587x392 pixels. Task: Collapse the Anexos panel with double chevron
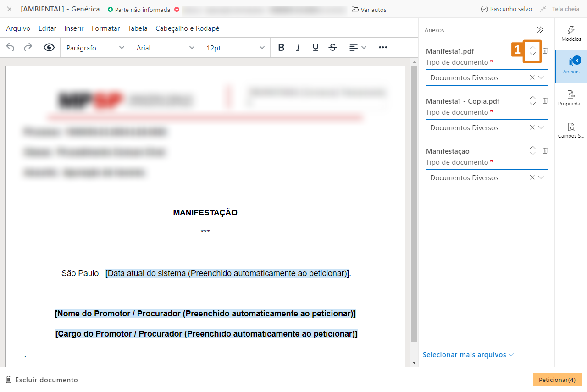[x=540, y=30]
